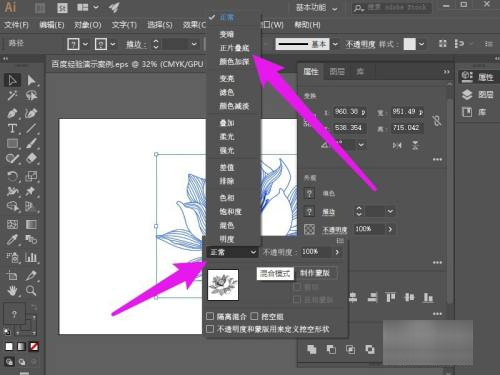Open the 正常 blend mode dropdown in Transparency panel
The height and width of the screenshot is (375, 500).
tap(232, 252)
